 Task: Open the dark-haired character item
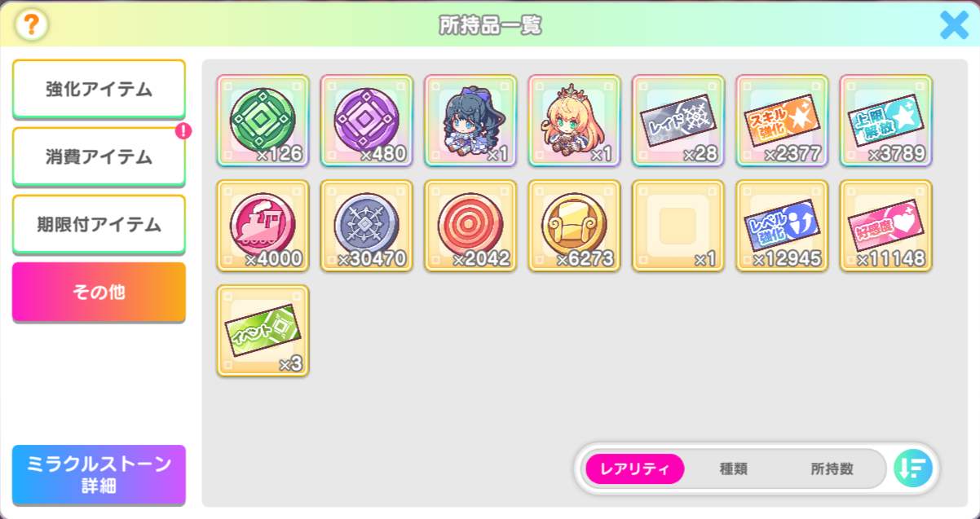pyautogui.click(x=470, y=121)
